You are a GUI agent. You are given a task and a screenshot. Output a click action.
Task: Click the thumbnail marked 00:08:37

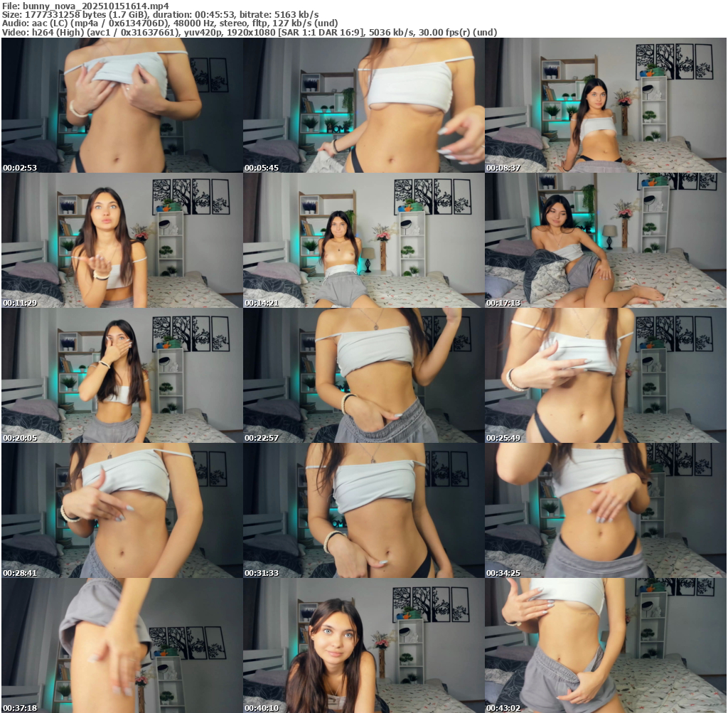click(605, 105)
